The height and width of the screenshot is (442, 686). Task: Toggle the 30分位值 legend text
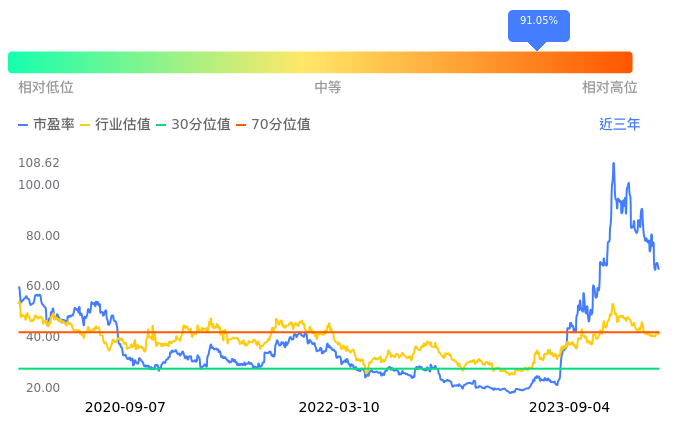click(201, 125)
